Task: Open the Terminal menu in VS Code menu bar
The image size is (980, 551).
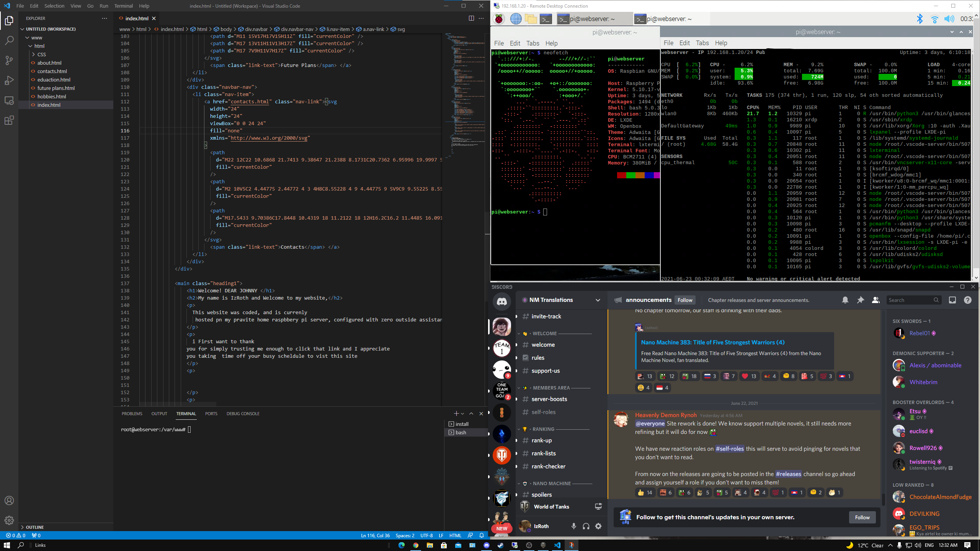Action: click(x=123, y=5)
